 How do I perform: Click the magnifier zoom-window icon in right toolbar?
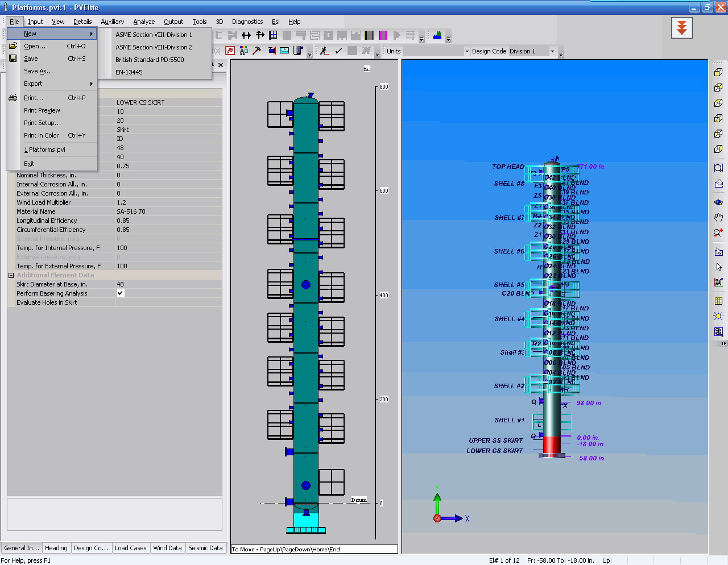(718, 168)
